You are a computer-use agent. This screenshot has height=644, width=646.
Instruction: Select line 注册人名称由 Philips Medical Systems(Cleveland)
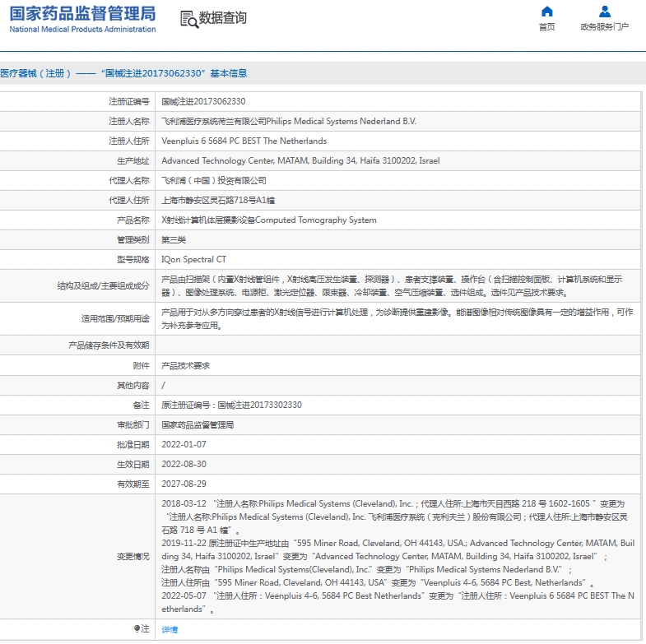[367, 569]
